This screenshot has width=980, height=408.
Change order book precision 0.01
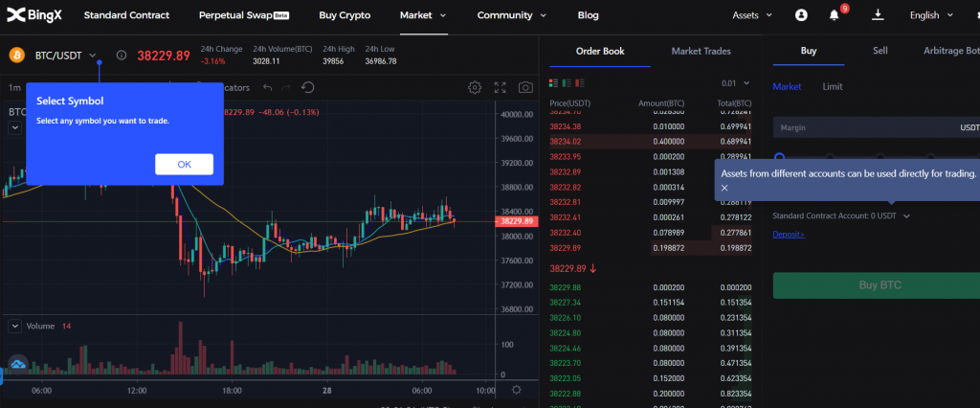735,82
